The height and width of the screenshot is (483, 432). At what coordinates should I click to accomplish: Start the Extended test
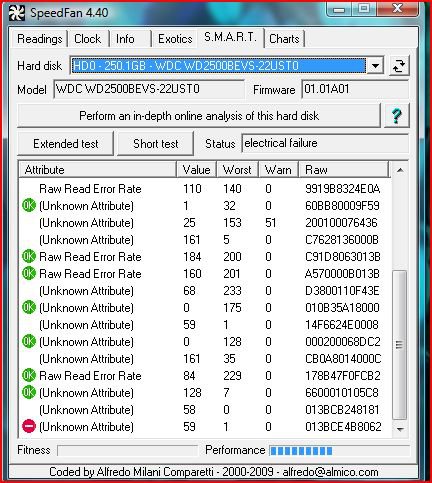tap(66, 144)
